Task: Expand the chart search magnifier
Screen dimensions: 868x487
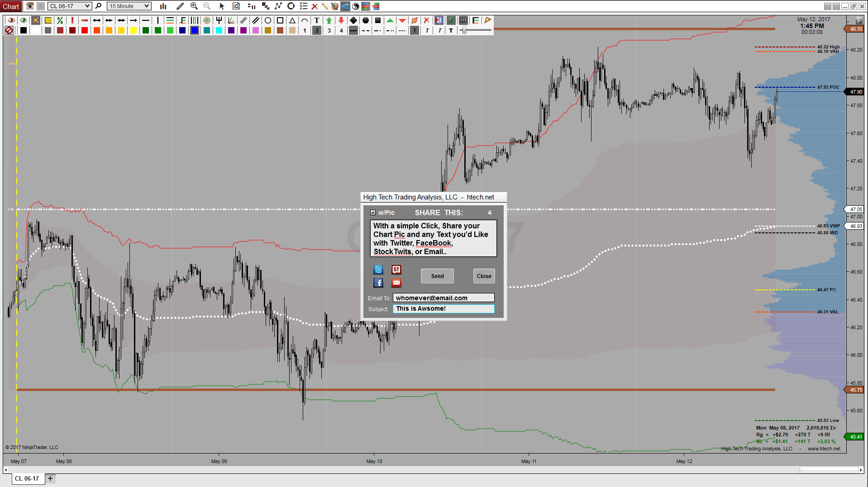Action: (98, 6)
